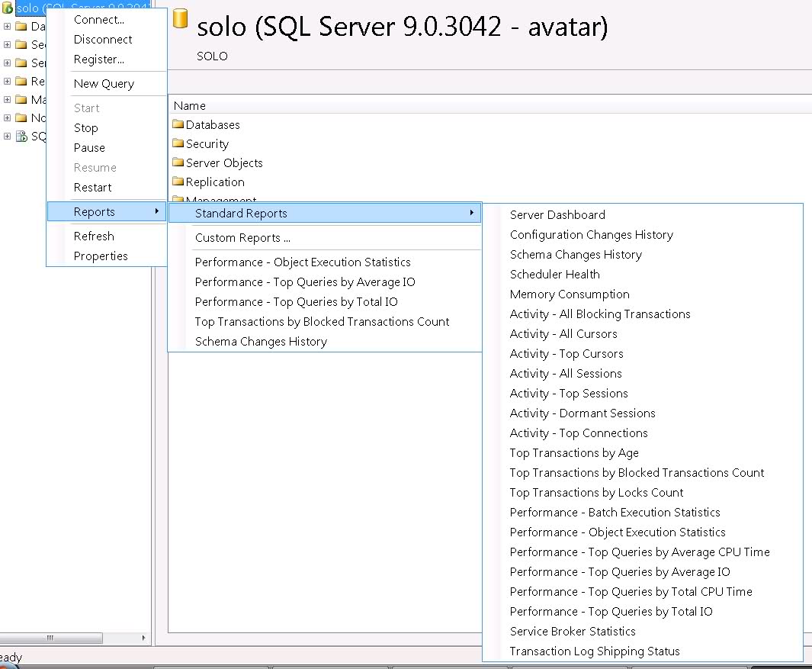812x669 pixels.
Task: Choose Disconnect from context menu
Action: (102, 40)
